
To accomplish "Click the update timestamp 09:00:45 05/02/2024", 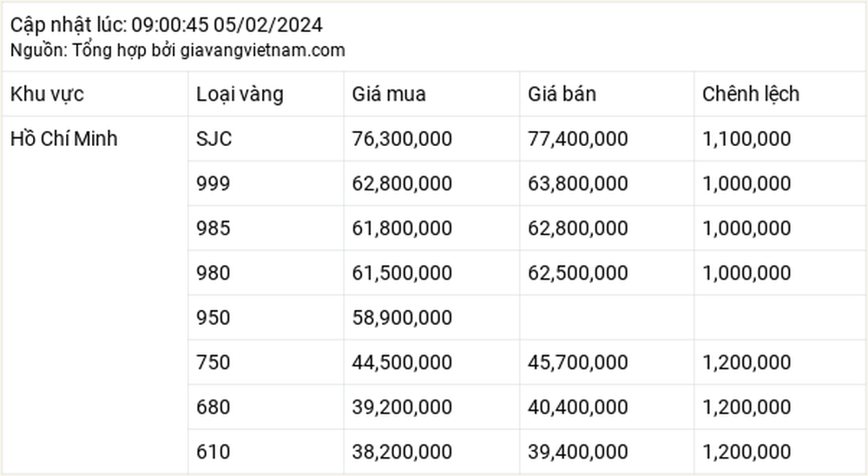I will coord(227,25).
